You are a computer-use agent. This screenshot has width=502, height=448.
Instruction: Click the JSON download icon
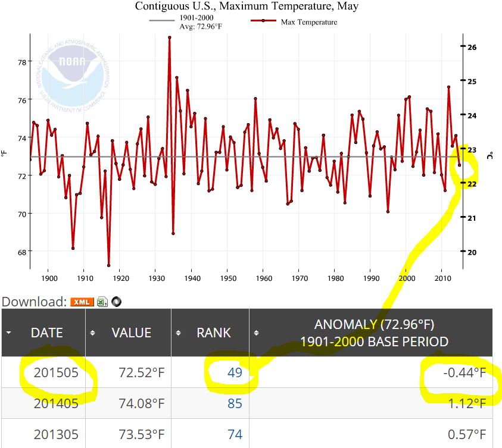pyautogui.click(x=116, y=302)
